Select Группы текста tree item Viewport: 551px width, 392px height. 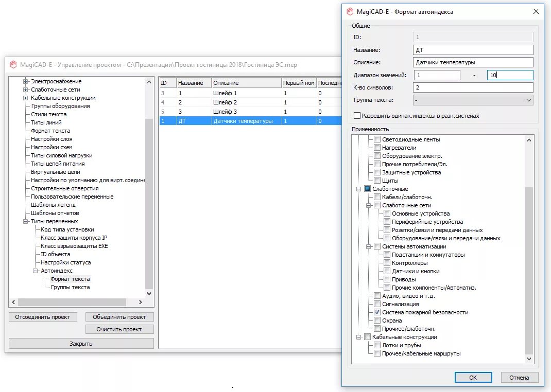70,287
